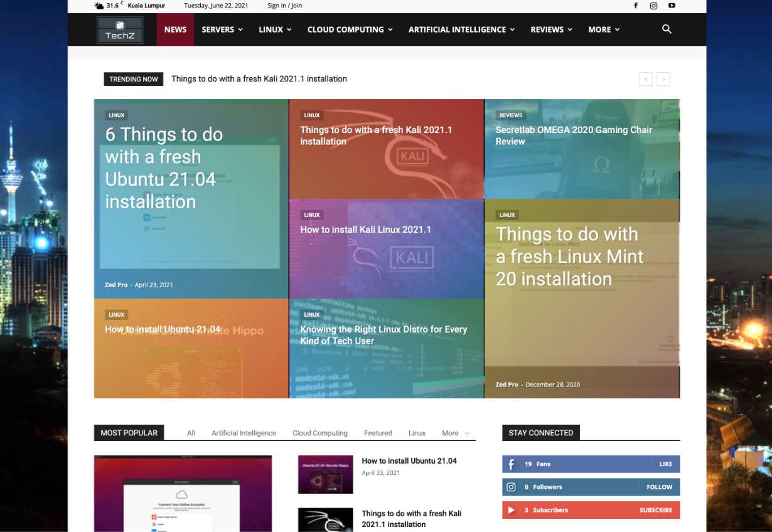772x532 pixels.
Task: Open 'How to install Ubuntu 21.04' list link
Action: (x=409, y=460)
